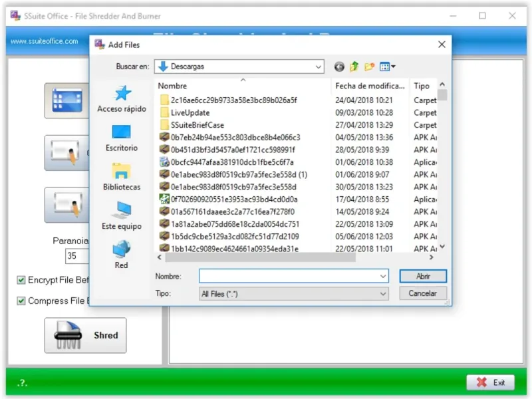Click the top blue list button in SSuite window
Screen dimensions: 532x399
click(67, 101)
